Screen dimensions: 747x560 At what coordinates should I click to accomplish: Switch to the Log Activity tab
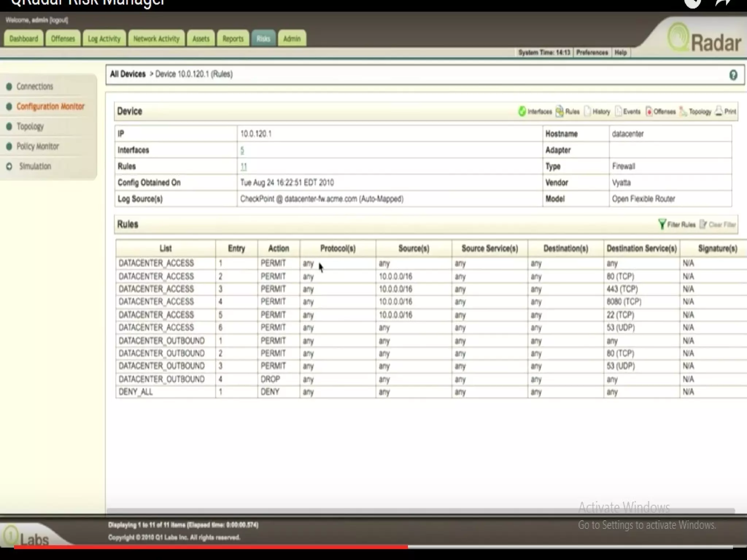[x=104, y=39]
